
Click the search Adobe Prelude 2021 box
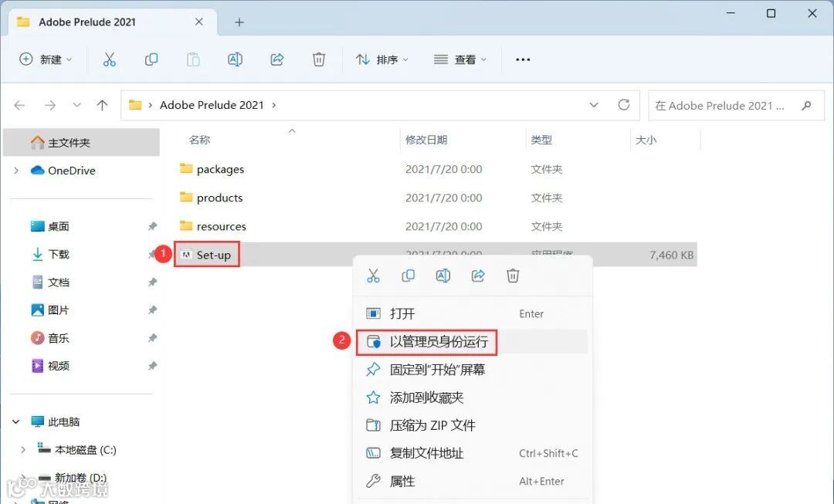tap(736, 105)
